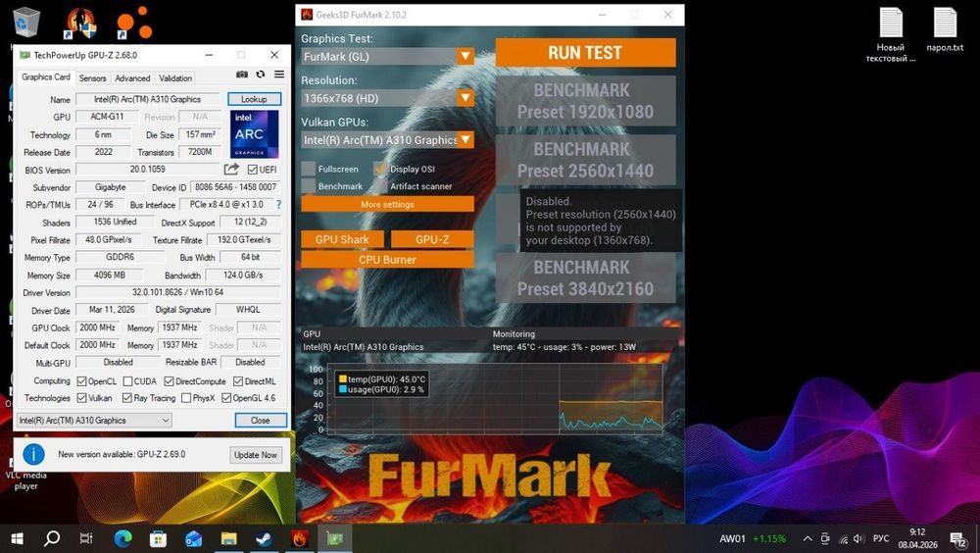Open the desktop shortcut next to Recycle Bin
This screenshot has height=553, width=980.
[80, 23]
